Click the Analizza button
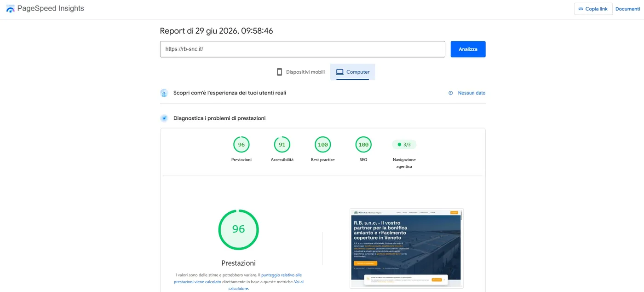The width and height of the screenshot is (644, 292). (x=468, y=49)
